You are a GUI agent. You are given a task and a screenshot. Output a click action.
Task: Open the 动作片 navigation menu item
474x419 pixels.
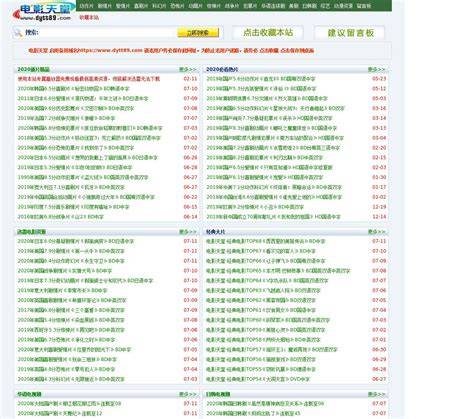86,6
